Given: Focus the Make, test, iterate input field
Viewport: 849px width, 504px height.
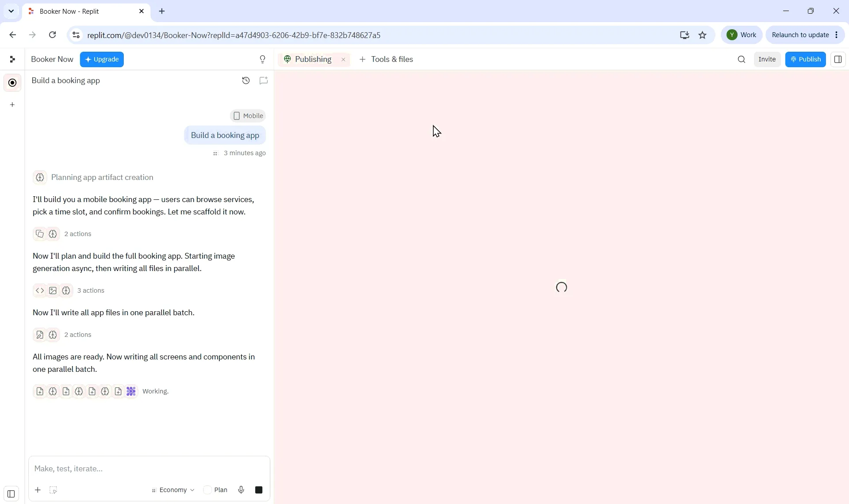Looking at the screenshot, I should click(149, 469).
